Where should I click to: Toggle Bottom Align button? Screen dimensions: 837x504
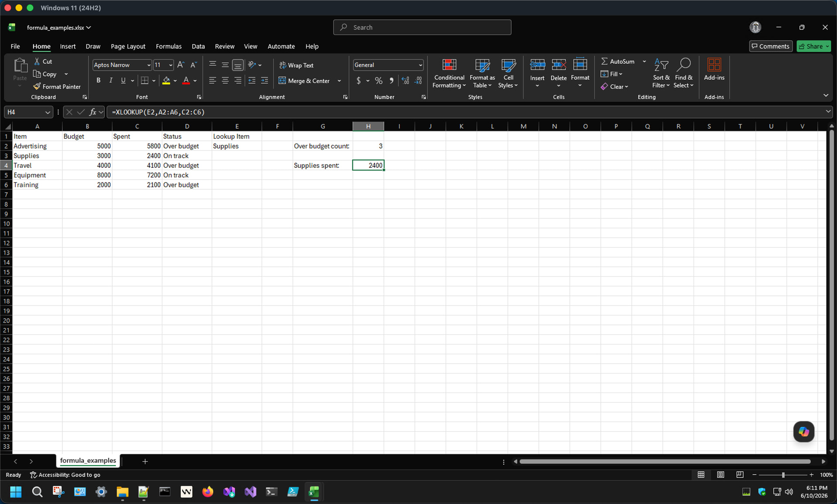tap(238, 65)
